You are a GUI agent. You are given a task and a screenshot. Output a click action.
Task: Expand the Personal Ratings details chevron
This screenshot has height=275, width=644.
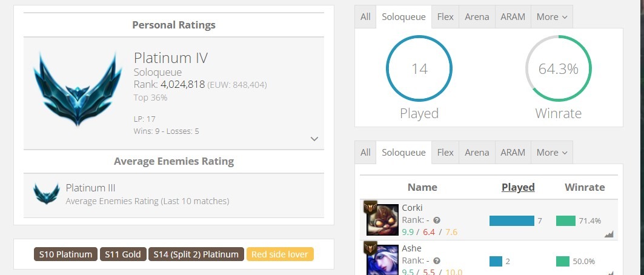314,139
